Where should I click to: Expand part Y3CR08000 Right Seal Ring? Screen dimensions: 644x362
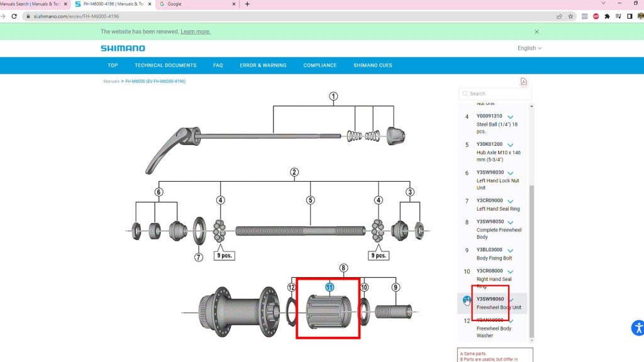point(510,271)
